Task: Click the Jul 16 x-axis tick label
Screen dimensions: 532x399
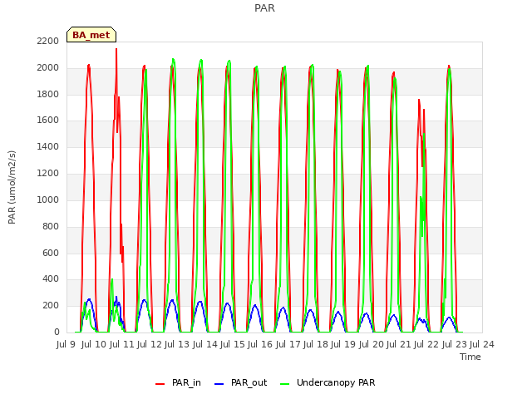Action: 259,344
